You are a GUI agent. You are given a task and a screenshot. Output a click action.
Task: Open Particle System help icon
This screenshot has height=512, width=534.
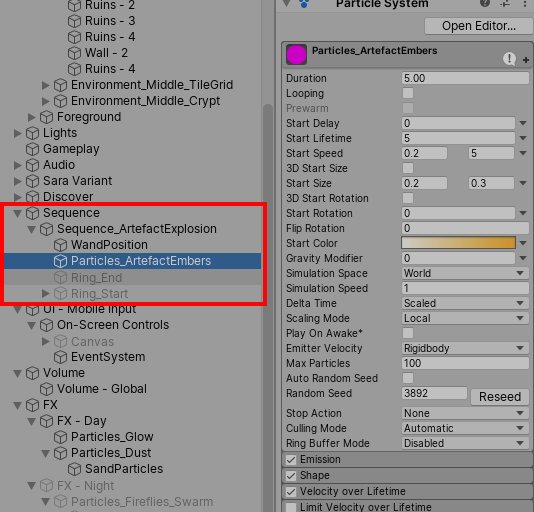pyautogui.click(x=485, y=3)
